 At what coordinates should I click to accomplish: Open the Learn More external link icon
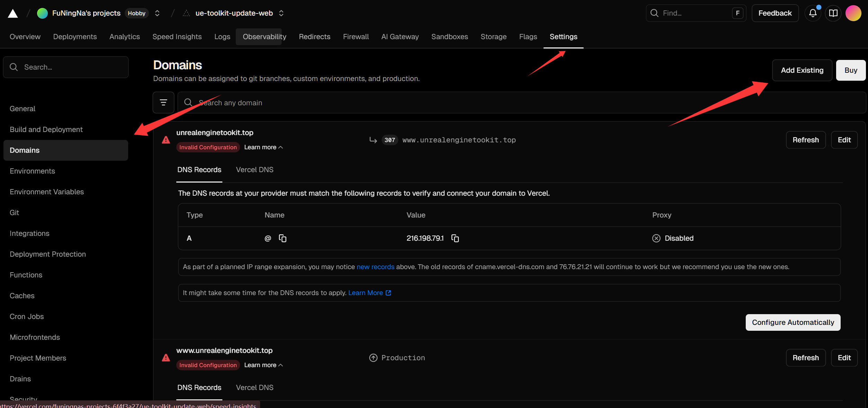[x=388, y=293]
